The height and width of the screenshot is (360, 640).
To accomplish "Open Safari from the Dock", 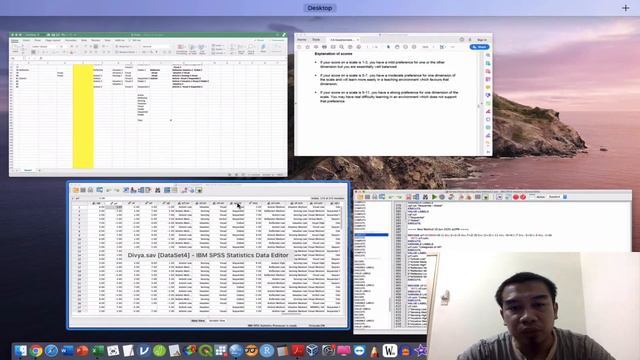I will pyautogui.click(x=51, y=351).
